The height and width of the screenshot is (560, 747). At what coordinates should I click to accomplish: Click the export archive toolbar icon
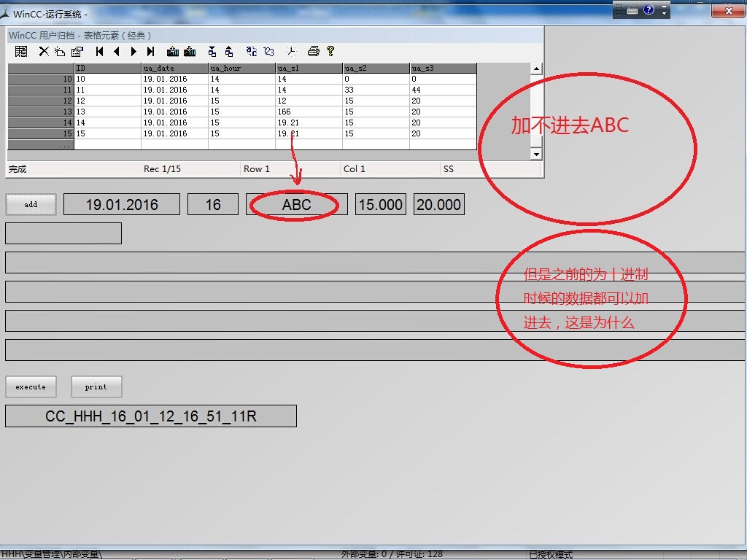pos(229,52)
